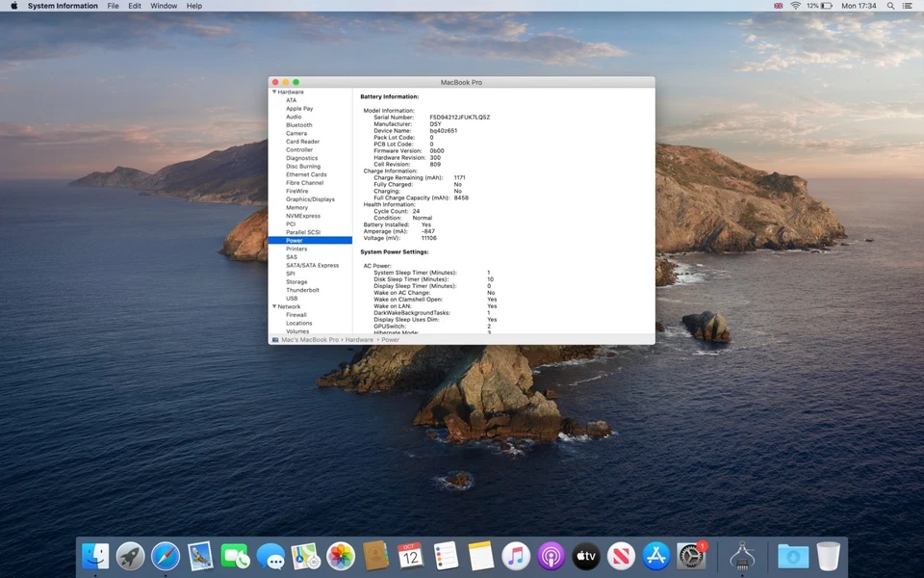This screenshot has height=578, width=924.
Task: Open Messages speech bubble in Dock
Action: coord(270,556)
